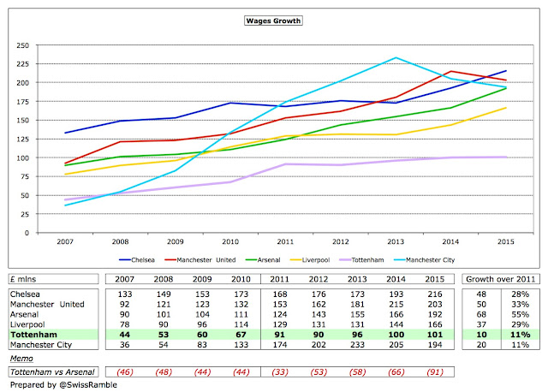This screenshot has width=548, height=392.
Task: Click Manchester United's 2008 value 121
Action: 164,305
